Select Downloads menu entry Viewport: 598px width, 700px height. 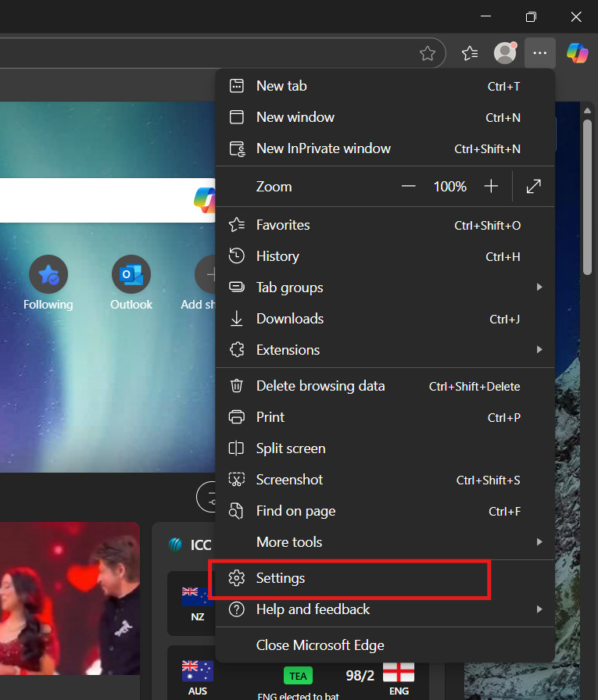click(385, 319)
